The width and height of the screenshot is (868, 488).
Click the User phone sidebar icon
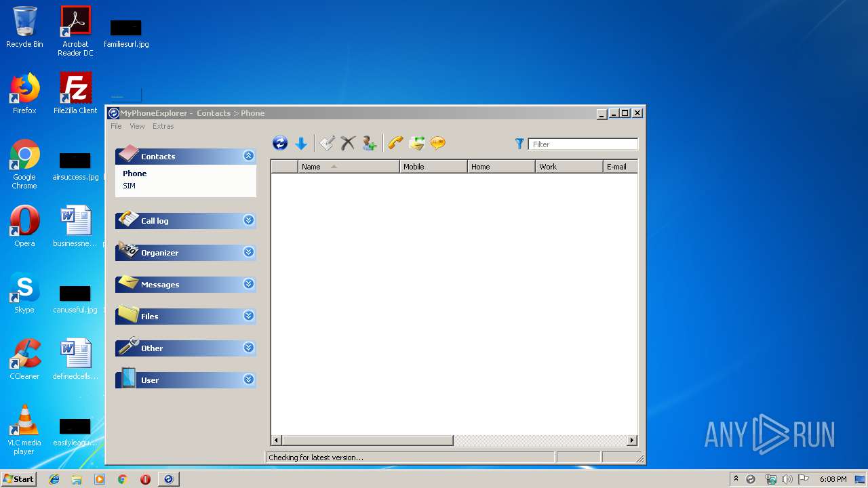(x=128, y=378)
